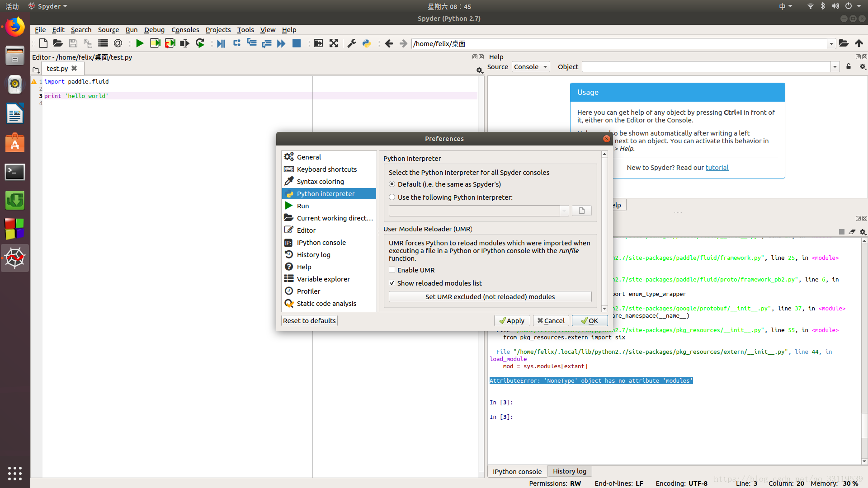868x488 pixels.
Task: Click the Object input field in Help
Action: 706,67
